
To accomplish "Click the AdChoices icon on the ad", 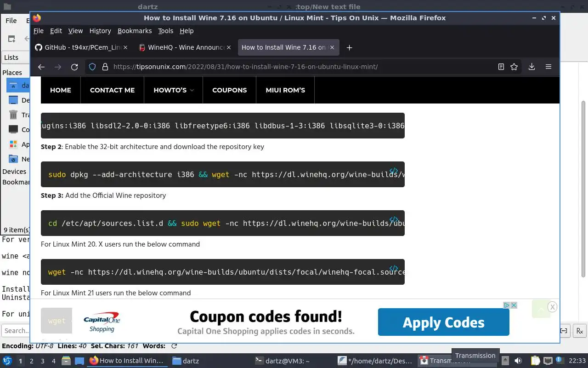I will click(x=506, y=305).
